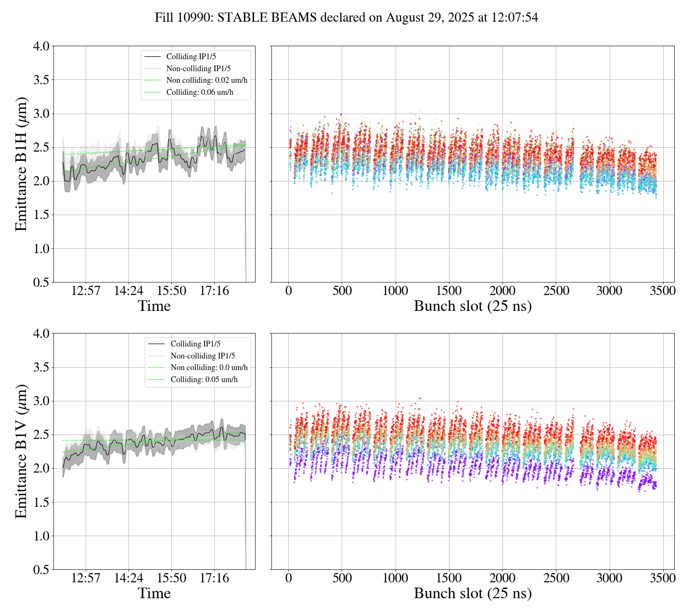Click the Emittance B1V y-axis label
Screen dimensions: 693x616
click(x=21, y=451)
